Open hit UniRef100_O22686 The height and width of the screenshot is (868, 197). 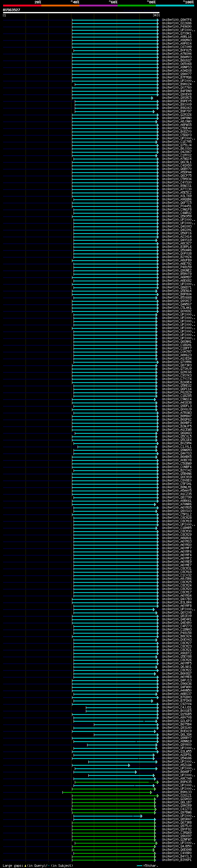pos(176,23)
